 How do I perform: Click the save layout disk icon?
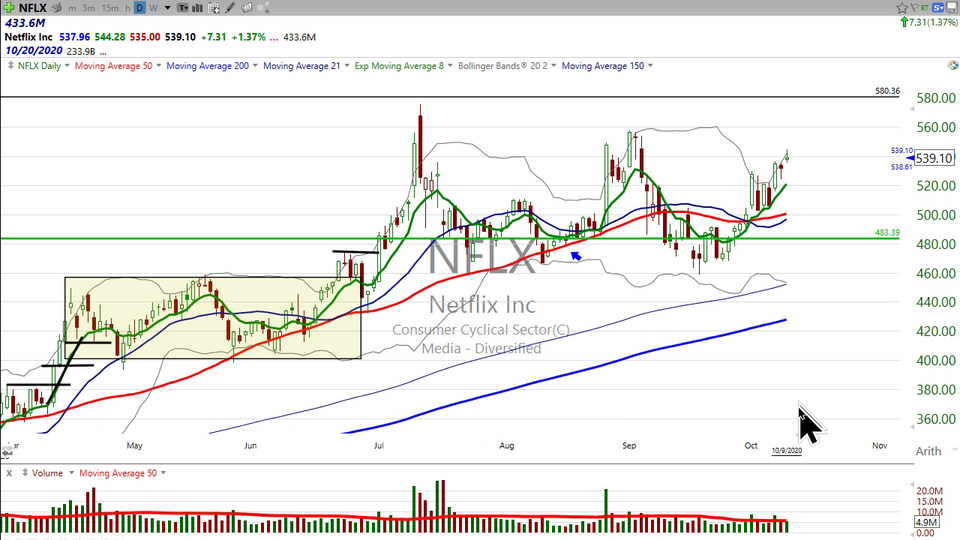tap(952, 8)
